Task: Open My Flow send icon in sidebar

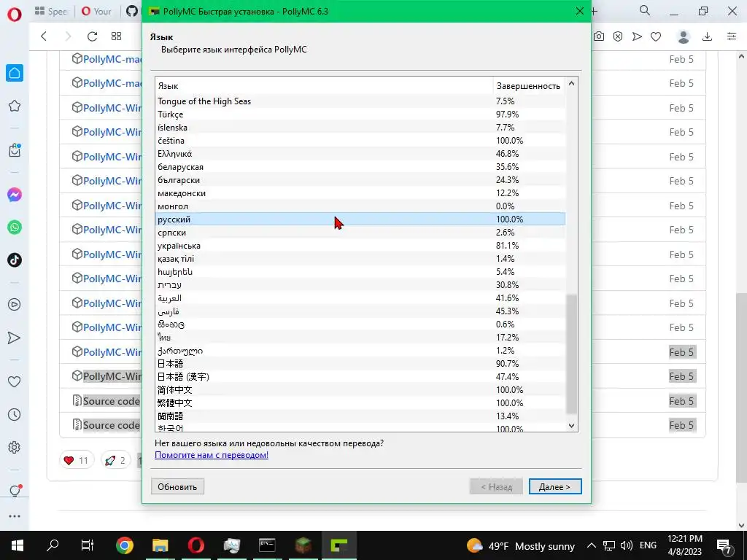Action: 15,338
